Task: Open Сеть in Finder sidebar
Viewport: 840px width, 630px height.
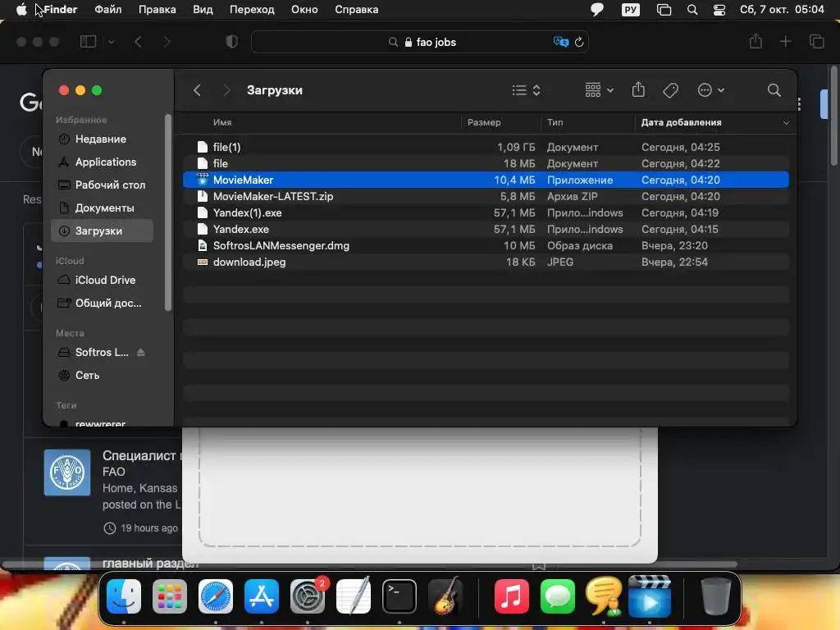Action: [x=102, y=376]
